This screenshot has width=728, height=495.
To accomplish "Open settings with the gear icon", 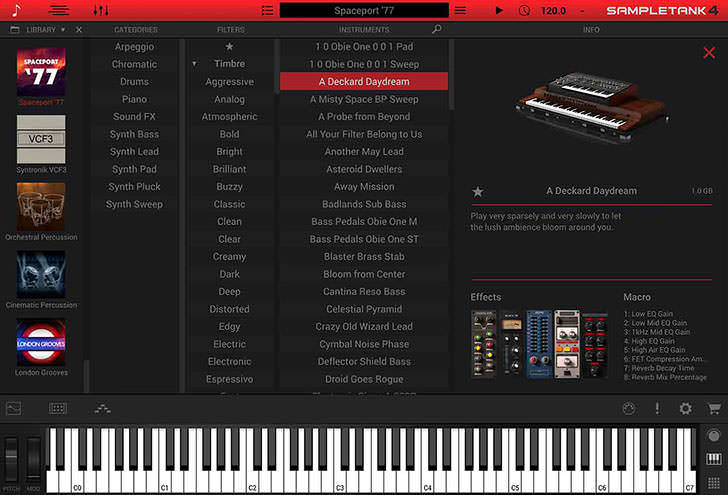I will pos(685,409).
